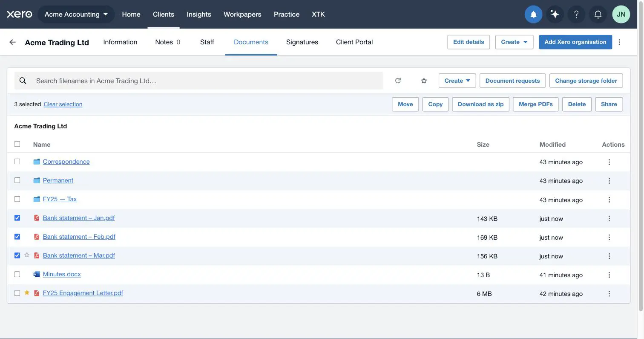This screenshot has height=339, width=644.
Task: Check the Permanent folder checkbox
Action: pyautogui.click(x=17, y=180)
